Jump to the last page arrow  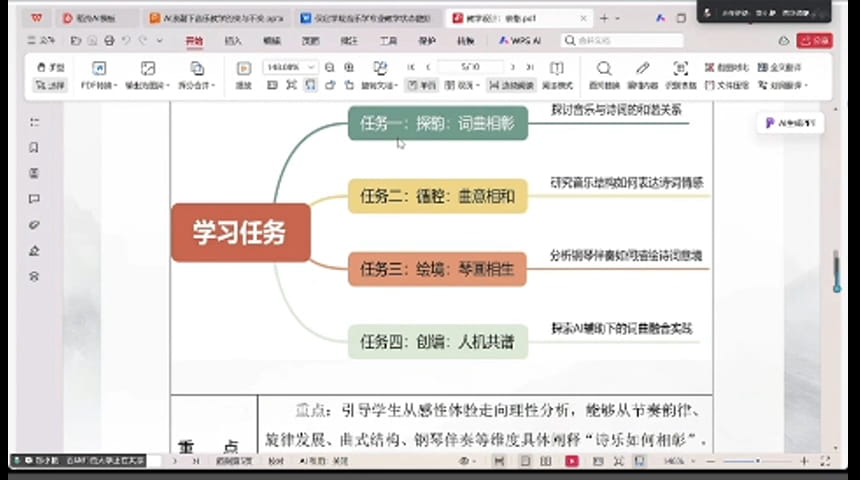tap(530, 67)
